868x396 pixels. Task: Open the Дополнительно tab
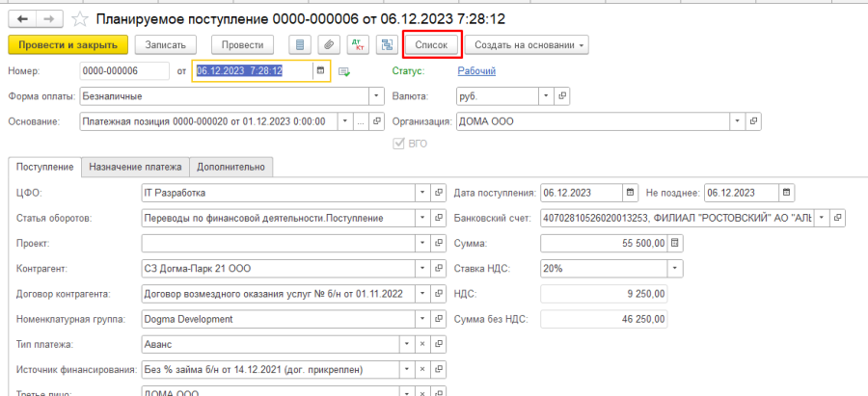tap(231, 167)
